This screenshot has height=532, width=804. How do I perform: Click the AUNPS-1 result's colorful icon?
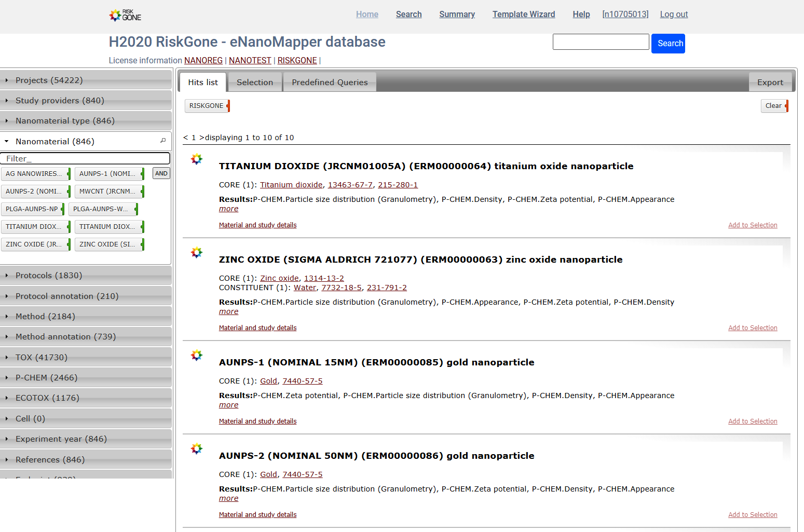[197, 356]
